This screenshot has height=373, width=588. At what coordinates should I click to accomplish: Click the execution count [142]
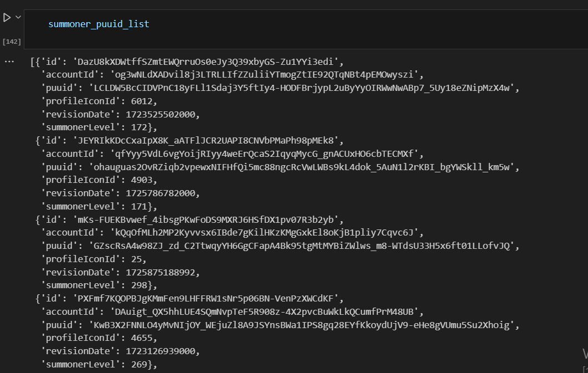[x=12, y=42]
